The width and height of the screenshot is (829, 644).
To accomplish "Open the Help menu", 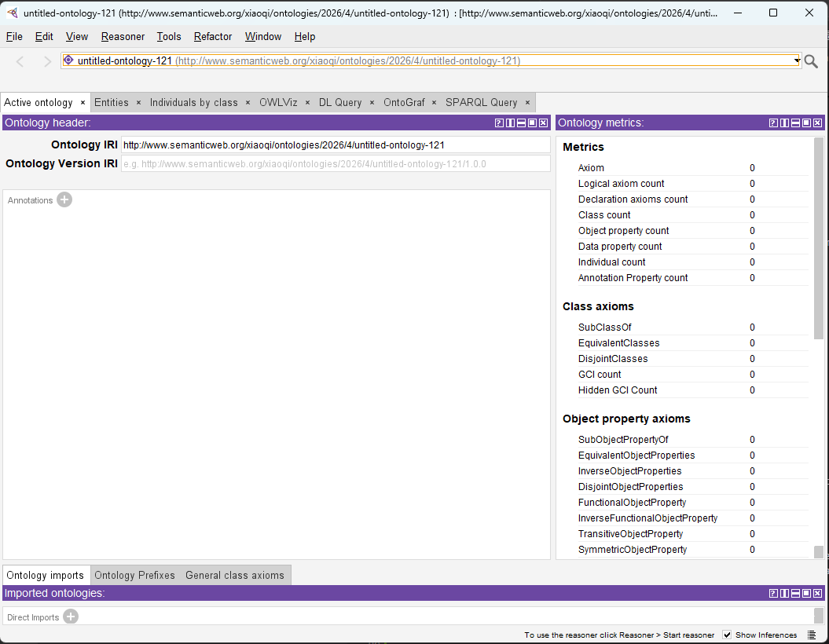I will pyautogui.click(x=305, y=36).
